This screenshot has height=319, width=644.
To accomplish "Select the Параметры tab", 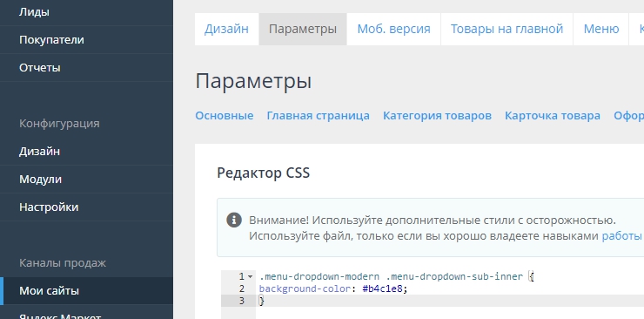I will (x=303, y=29).
